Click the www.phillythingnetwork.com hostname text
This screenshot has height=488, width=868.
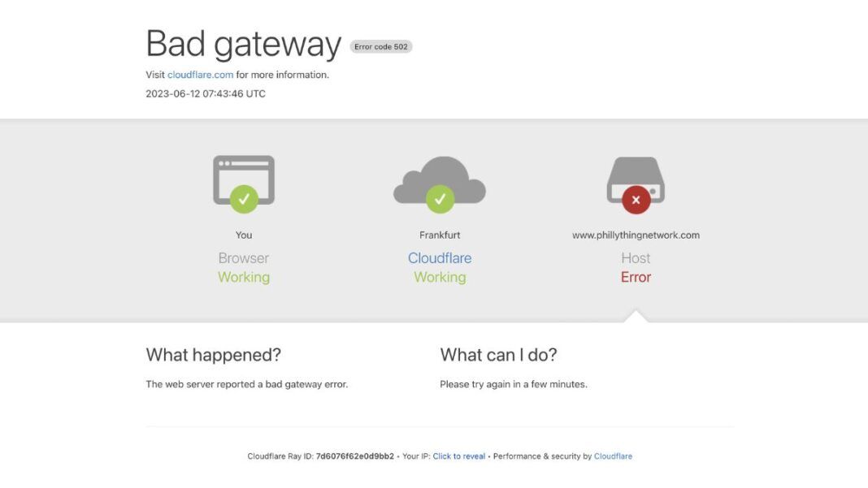[x=636, y=235]
